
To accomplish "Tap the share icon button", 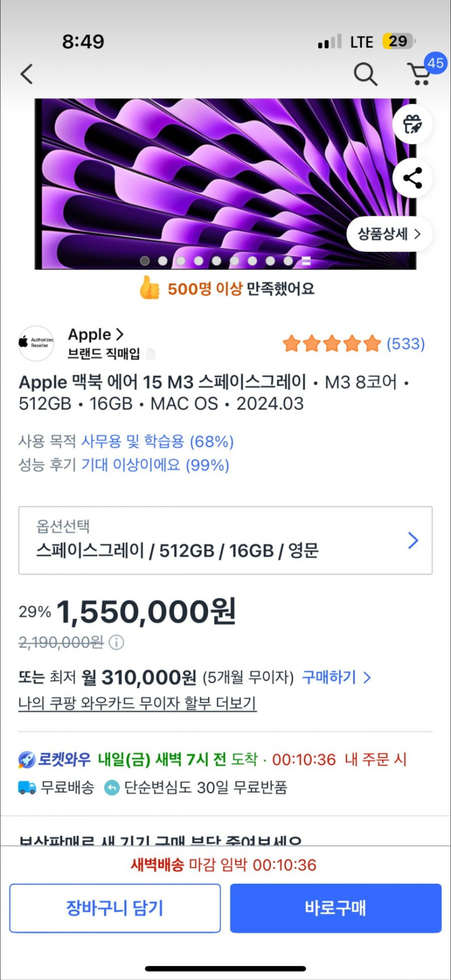I will point(413,178).
